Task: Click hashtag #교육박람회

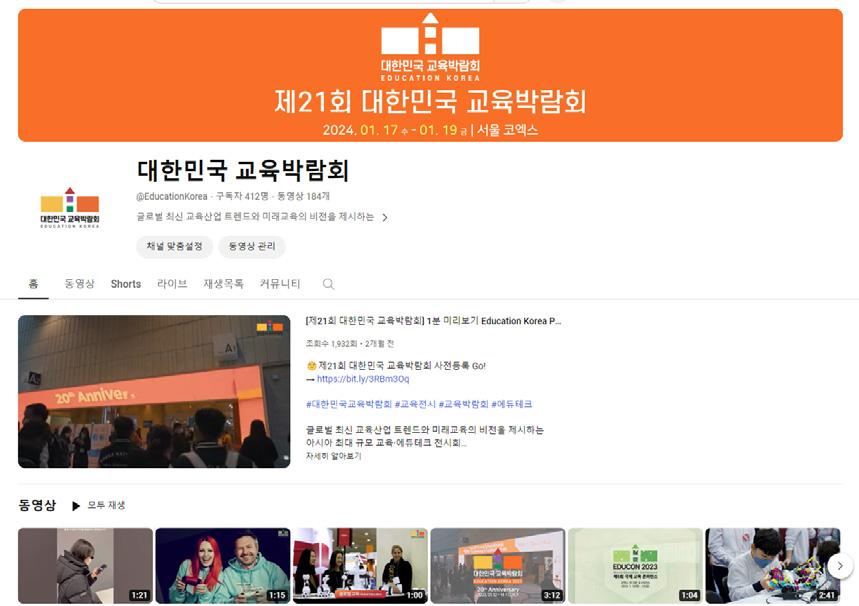Action: (463, 404)
